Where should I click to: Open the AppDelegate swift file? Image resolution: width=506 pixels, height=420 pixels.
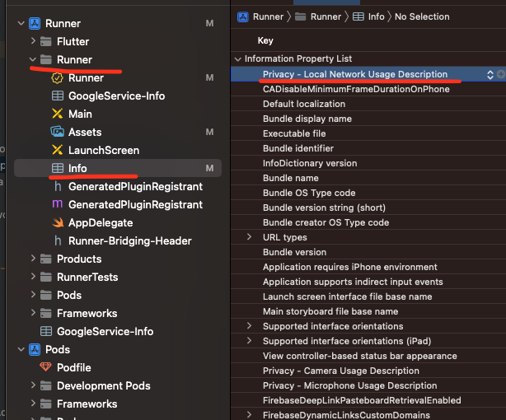(101, 222)
